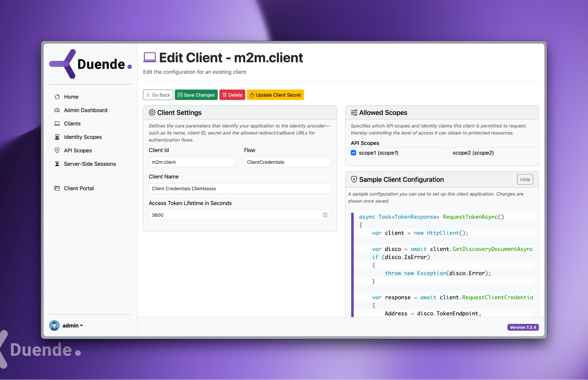Screen dimensions: 588x380
Task: Open the admin user dropdown menu
Action: click(73, 326)
